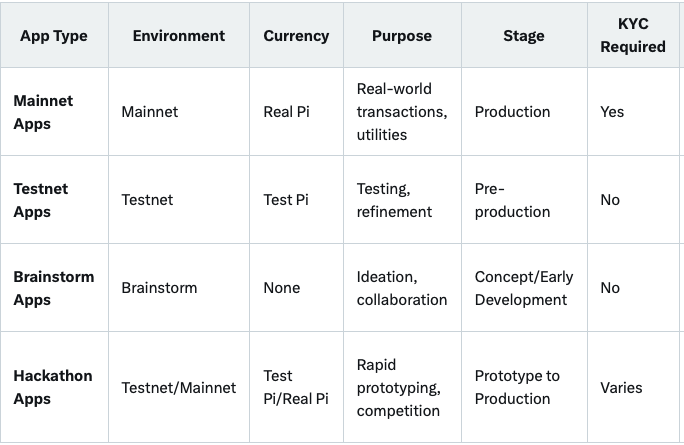This screenshot has width=684, height=445.
Task: Select the Varies KYC cell
Action: [x=621, y=388]
